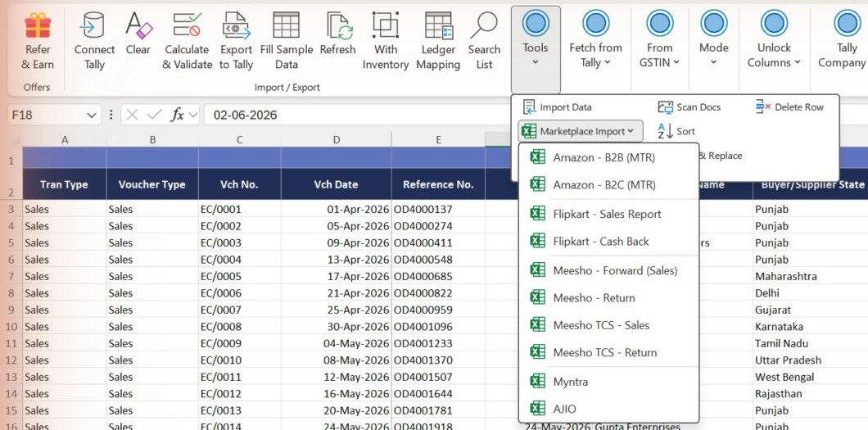The width and height of the screenshot is (868, 430).
Task: Select Meesho - Return import
Action: [x=608, y=298]
